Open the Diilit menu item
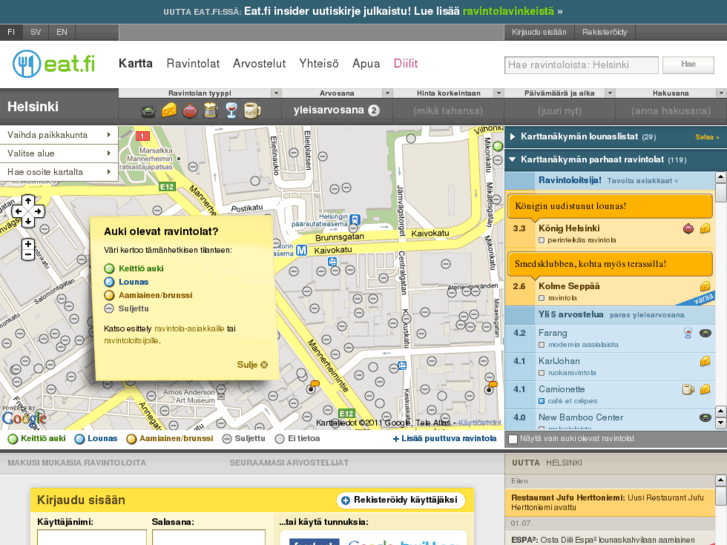Screen dimensions: 727x545 point(406,64)
